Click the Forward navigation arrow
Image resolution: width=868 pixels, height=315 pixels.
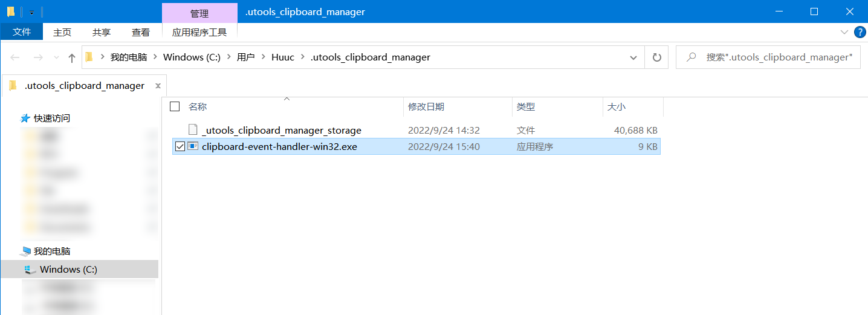point(37,57)
